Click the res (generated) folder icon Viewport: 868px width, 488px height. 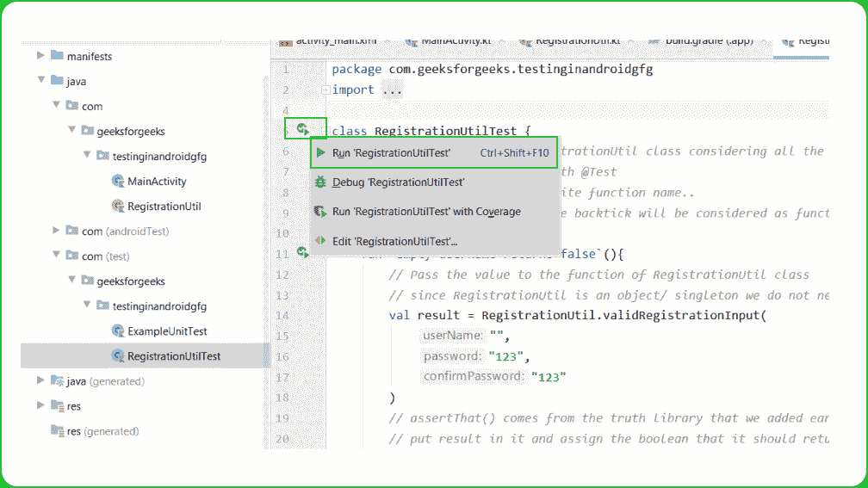click(x=58, y=431)
